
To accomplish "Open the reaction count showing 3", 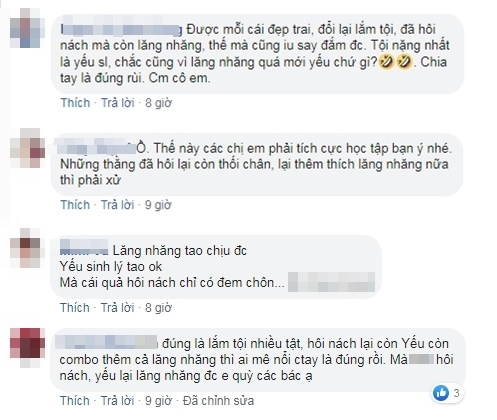I will pyautogui.click(x=456, y=393).
